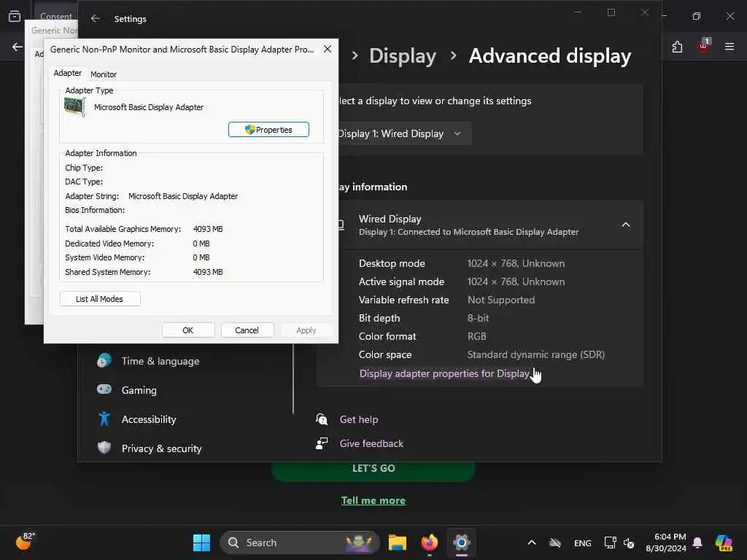The width and height of the screenshot is (747, 560).
Task: Click the red uBlock extension icon
Action: click(703, 46)
